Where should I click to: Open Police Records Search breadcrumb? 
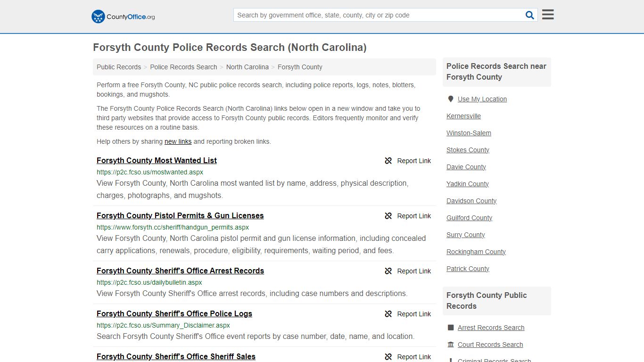click(x=183, y=67)
